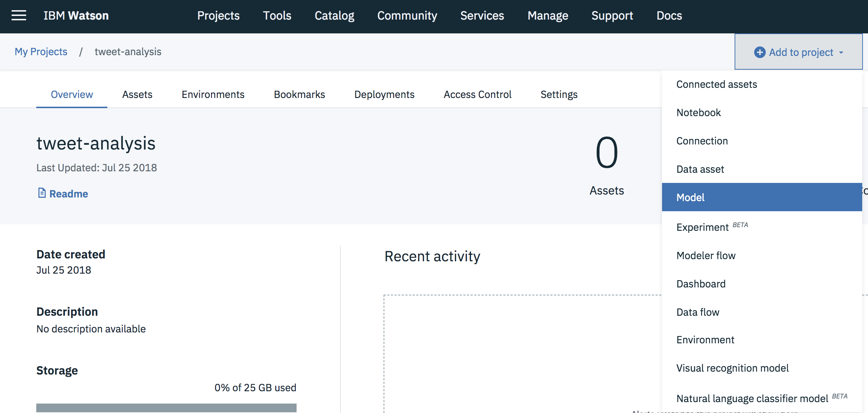Select Notebook from the dropdown

click(762, 113)
